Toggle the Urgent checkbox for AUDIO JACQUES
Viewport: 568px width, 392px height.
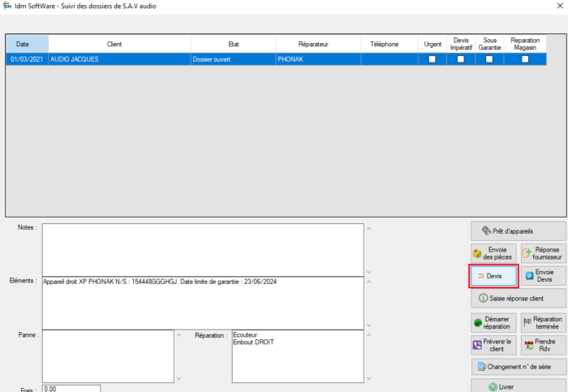pos(432,59)
